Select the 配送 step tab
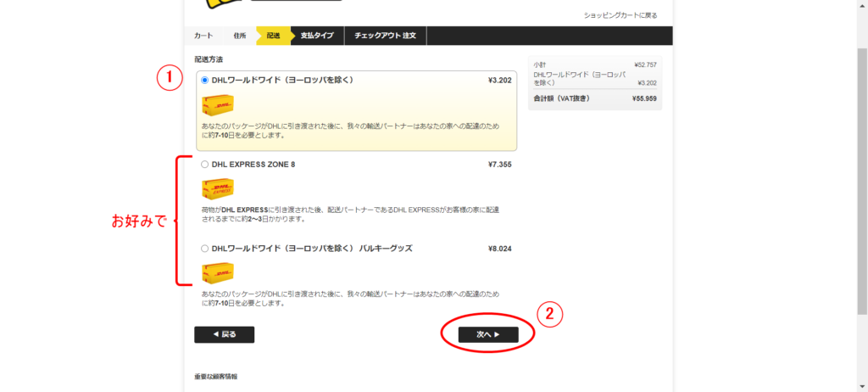This screenshot has width=868, height=392. pos(274,36)
